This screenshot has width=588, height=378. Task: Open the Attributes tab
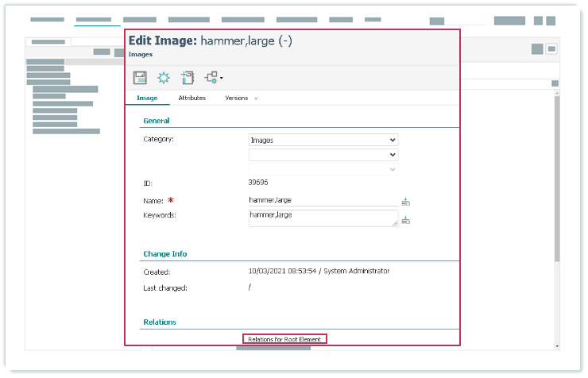pos(191,98)
